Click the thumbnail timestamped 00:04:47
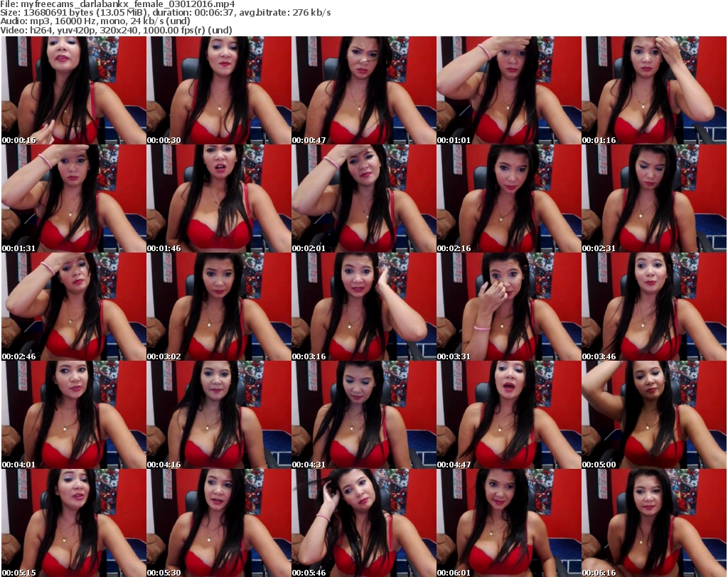Screen dimensions: 728x577 (x=509, y=415)
